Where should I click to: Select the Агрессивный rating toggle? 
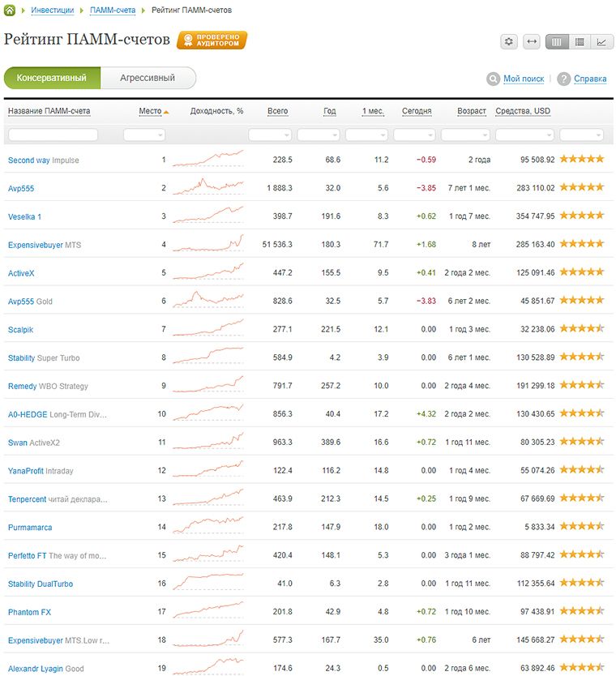(x=148, y=78)
